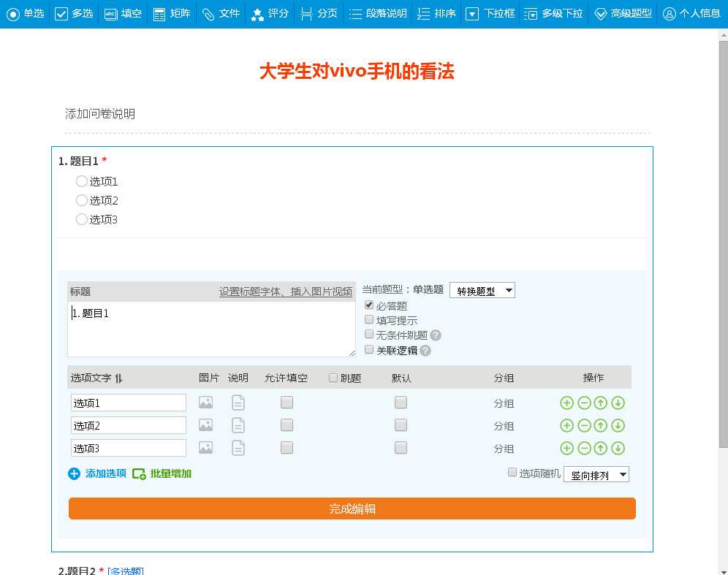The width and height of the screenshot is (728, 575).
Task: Select radio button 选项3 in preview
Action: [x=82, y=219]
